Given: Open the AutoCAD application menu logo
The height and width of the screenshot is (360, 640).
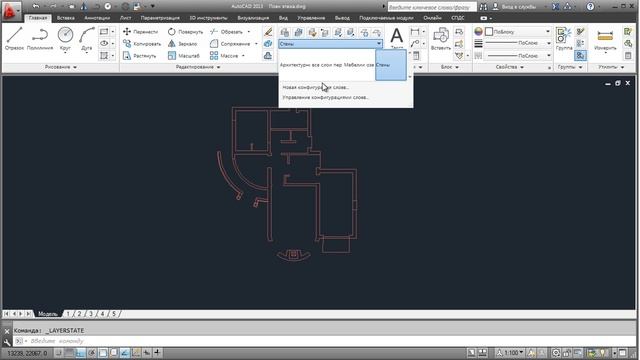Looking at the screenshot, I should (10, 11).
